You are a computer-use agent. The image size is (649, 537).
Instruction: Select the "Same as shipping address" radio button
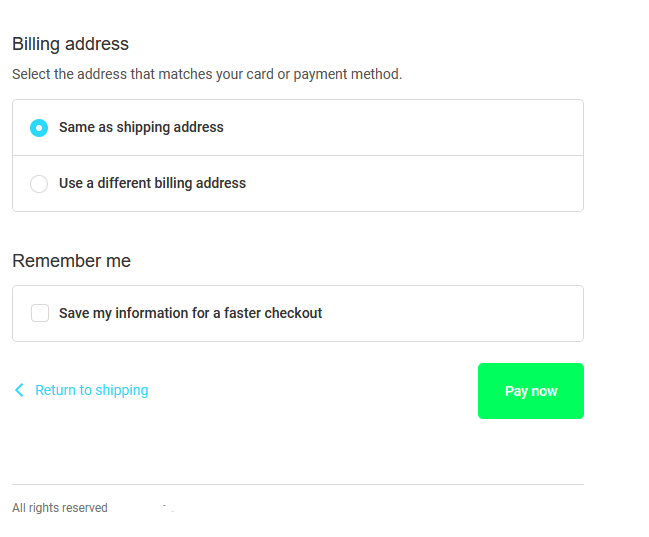tap(39, 128)
